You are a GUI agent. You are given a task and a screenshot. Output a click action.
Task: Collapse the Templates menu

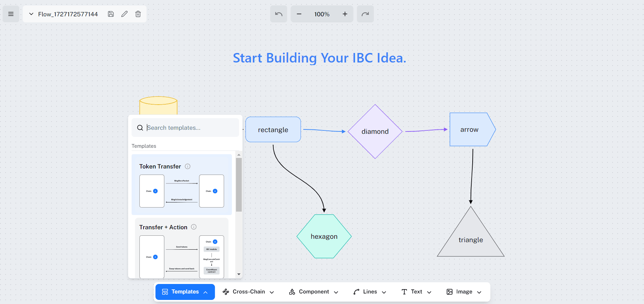tap(185, 292)
